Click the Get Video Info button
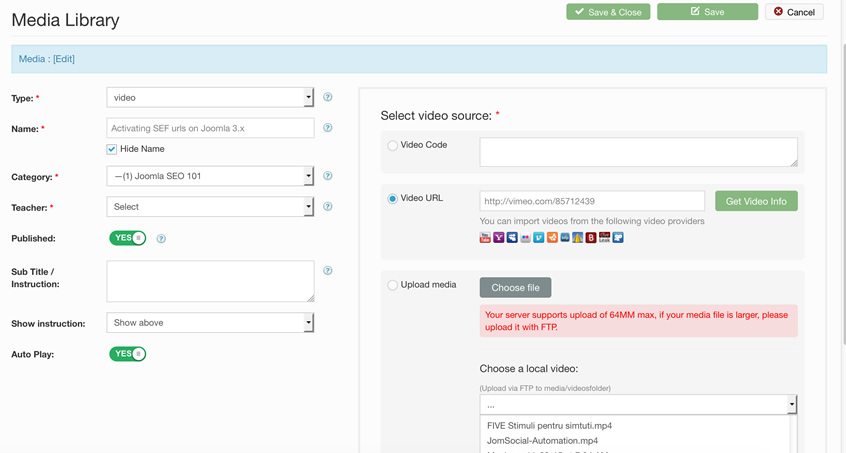Image resolution: width=846 pixels, height=453 pixels. pyautogui.click(x=756, y=201)
